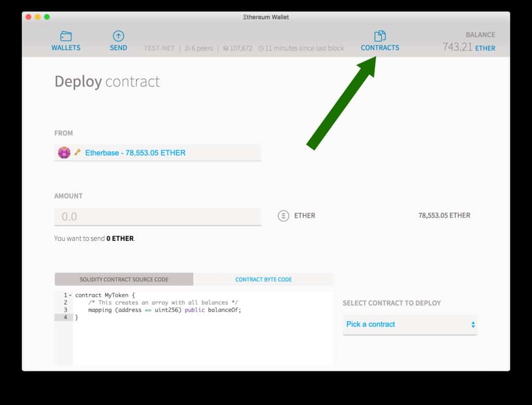Click the SEND label

(118, 48)
